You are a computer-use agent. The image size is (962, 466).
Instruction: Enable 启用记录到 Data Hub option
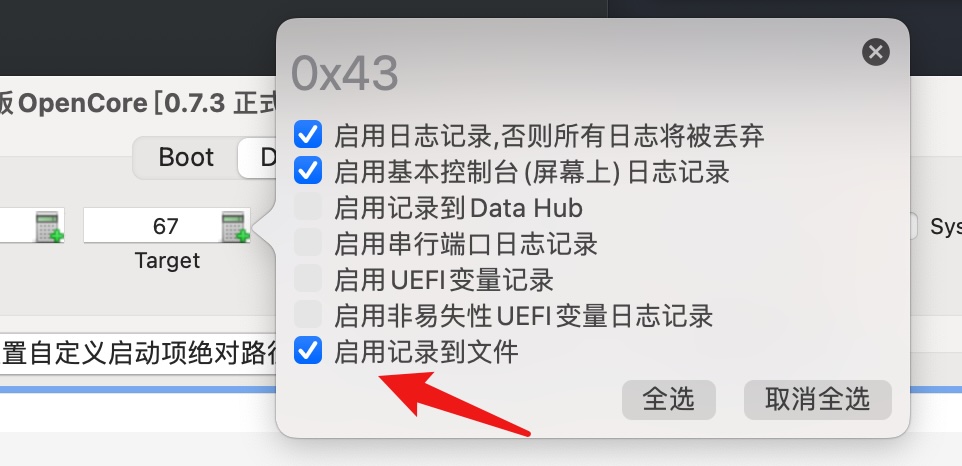308,207
